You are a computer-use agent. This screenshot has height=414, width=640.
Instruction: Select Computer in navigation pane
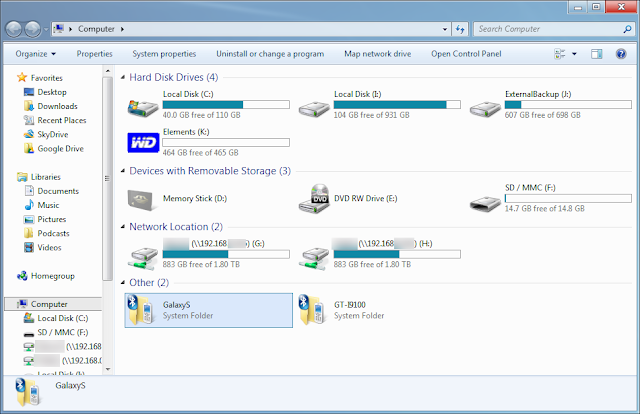[x=53, y=304]
